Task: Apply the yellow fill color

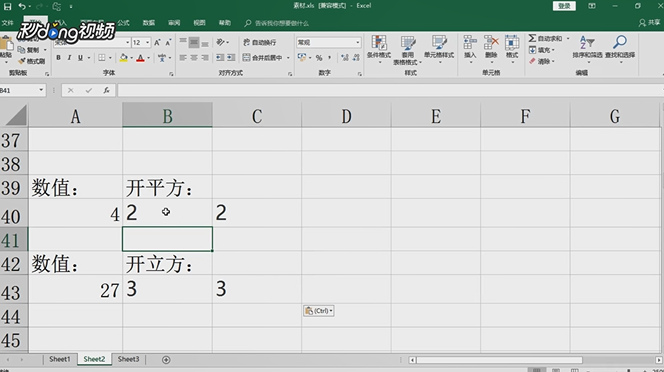Action: [124, 58]
